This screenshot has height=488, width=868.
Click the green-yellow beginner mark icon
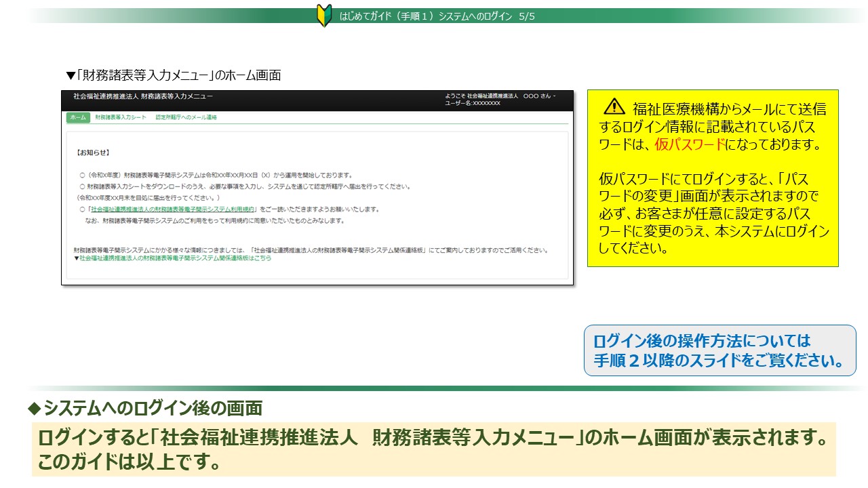click(324, 16)
